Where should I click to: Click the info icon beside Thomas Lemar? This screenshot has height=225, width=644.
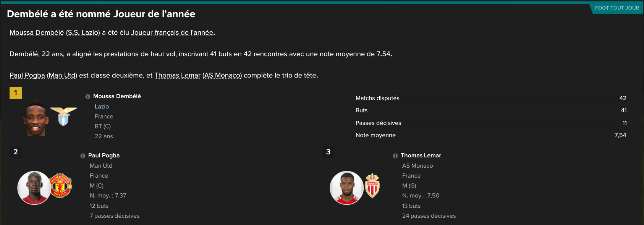(395, 156)
